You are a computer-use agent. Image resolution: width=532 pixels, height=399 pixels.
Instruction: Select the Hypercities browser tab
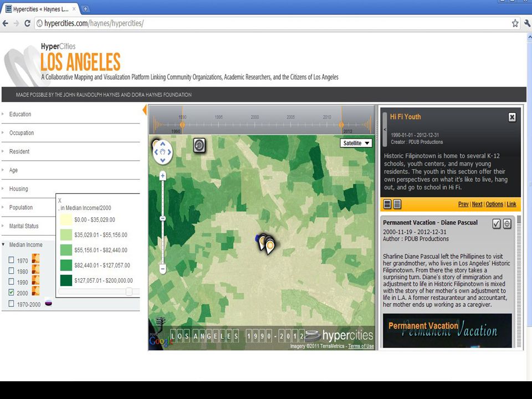(40, 9)
